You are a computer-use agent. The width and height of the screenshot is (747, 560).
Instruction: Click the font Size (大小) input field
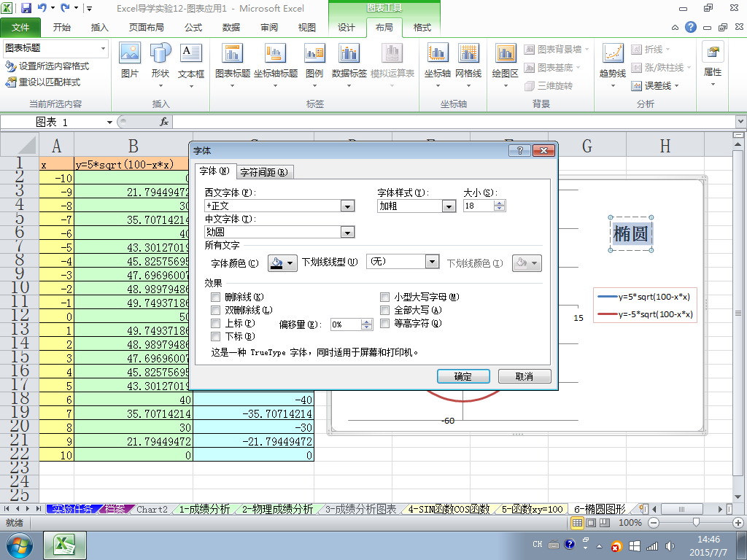coord(479,206)
